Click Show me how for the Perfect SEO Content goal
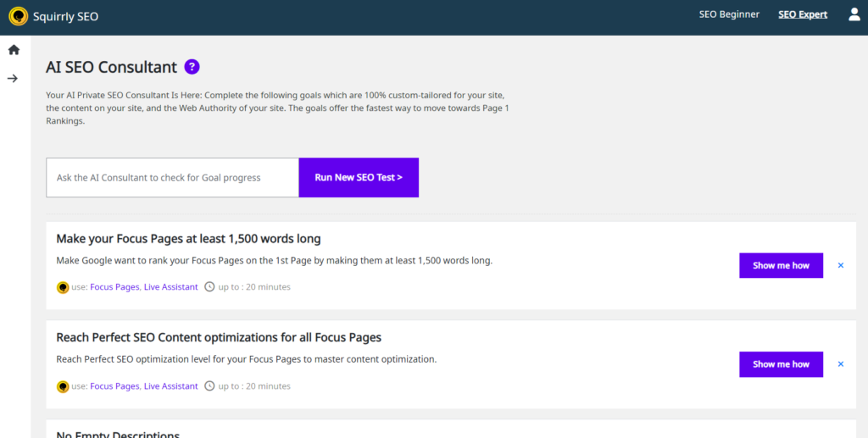 tap(781, 364)
